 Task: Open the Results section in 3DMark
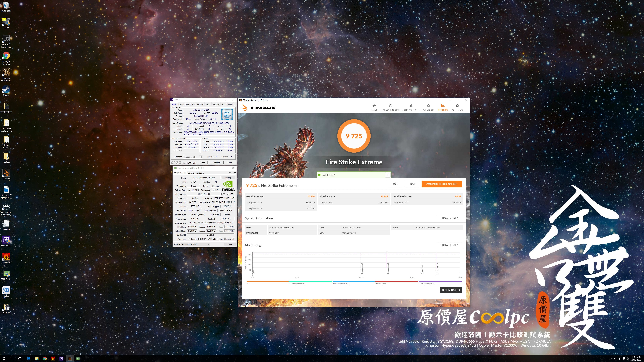pos(443,108)
